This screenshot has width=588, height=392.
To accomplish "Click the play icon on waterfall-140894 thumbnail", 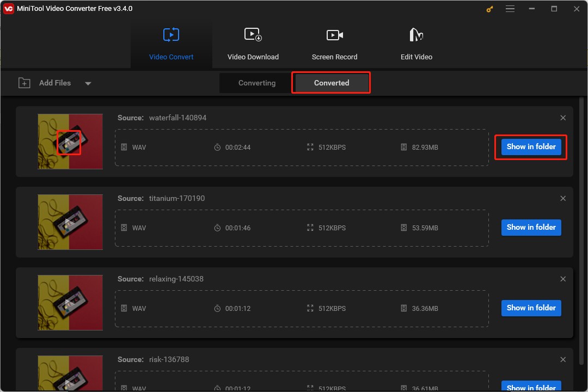I will click(70, 142).
